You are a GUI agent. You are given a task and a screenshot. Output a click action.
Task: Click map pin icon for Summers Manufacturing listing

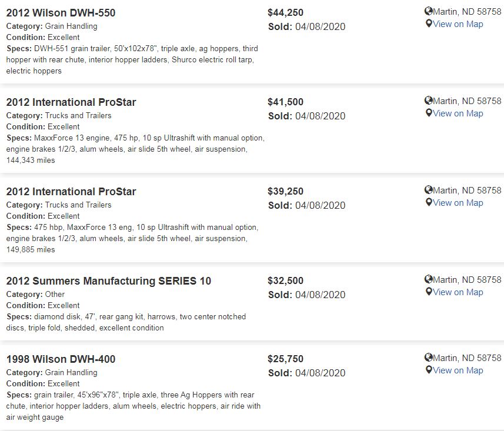(x=429, y=292)
